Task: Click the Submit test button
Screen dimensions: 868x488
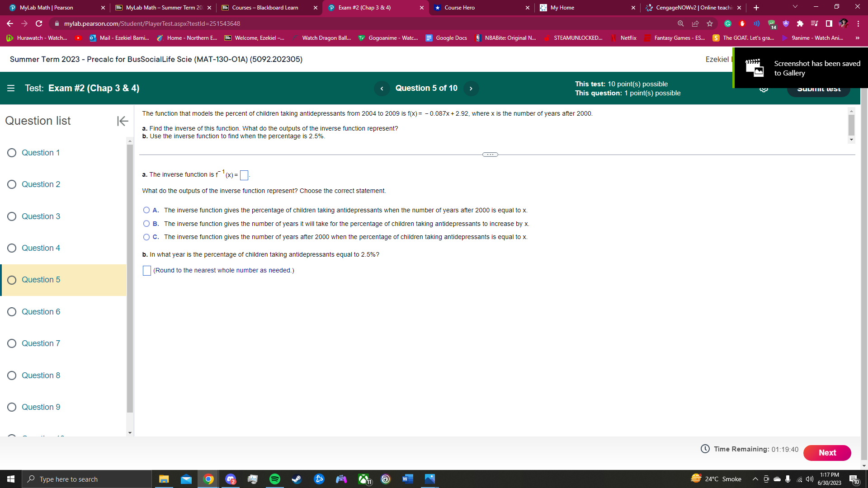Action: point(819,89)
